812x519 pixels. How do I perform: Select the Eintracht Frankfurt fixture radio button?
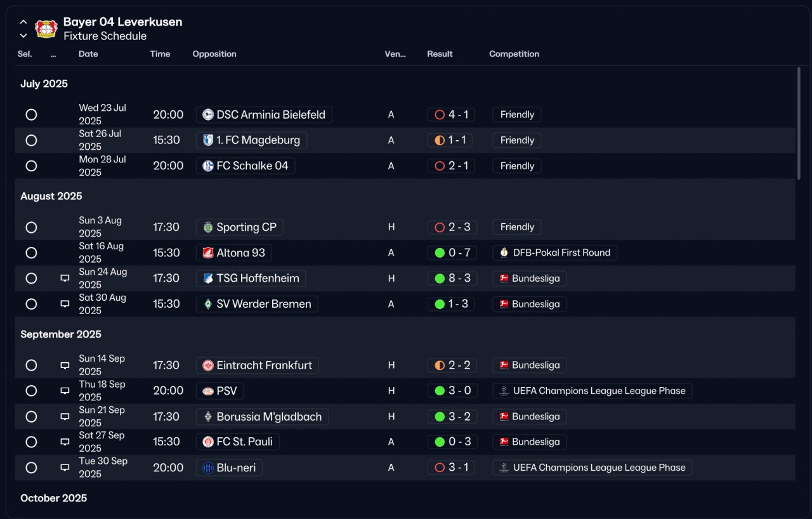pos(31,365)
